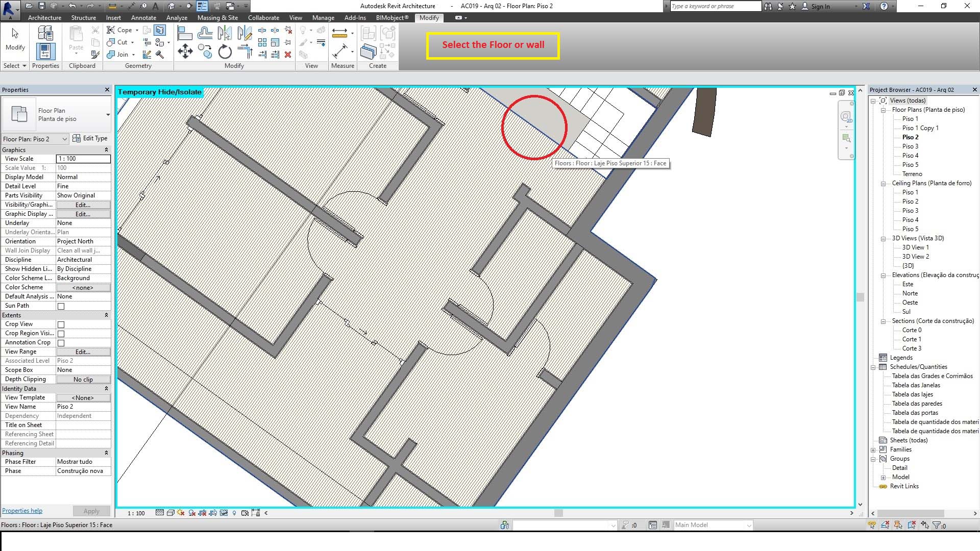Open Piso 3 floor plan in browser

910,146
